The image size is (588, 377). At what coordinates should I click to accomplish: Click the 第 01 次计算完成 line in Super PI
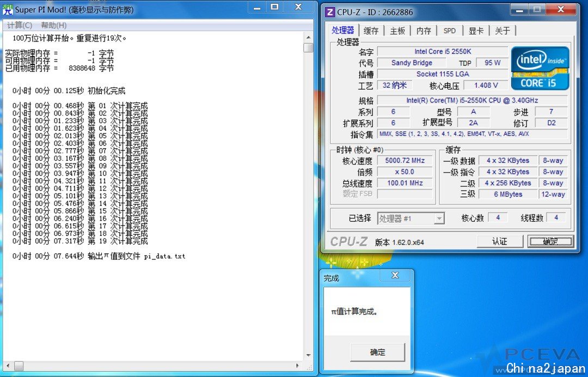(x=80, y=106)
